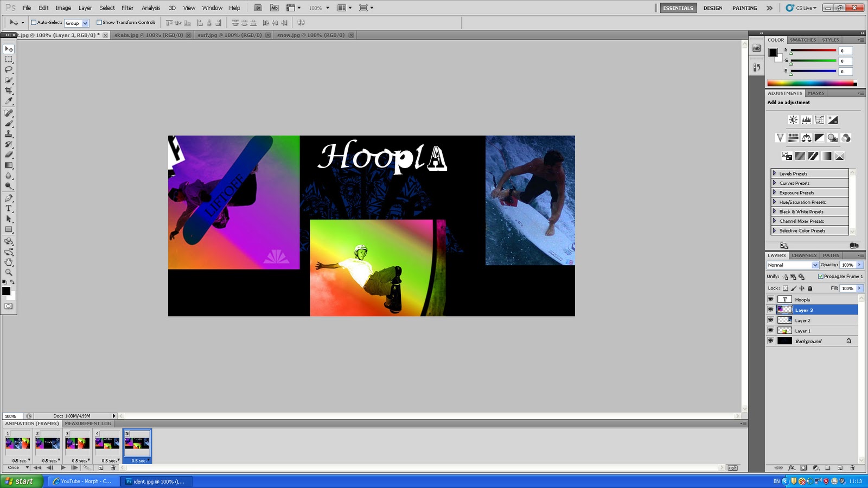Select the Pen tool
The image size is (868, 488).
[9, 198]
